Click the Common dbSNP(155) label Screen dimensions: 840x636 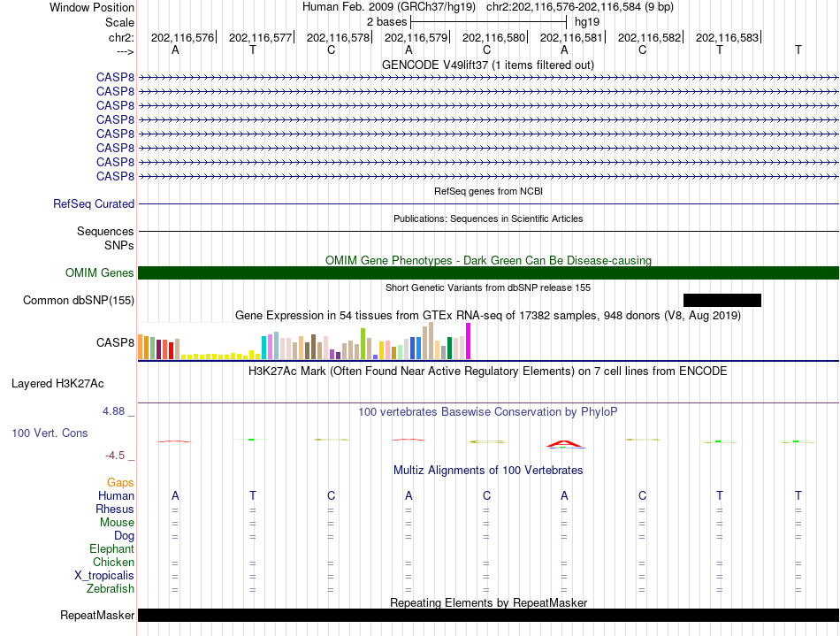[79, 300]
